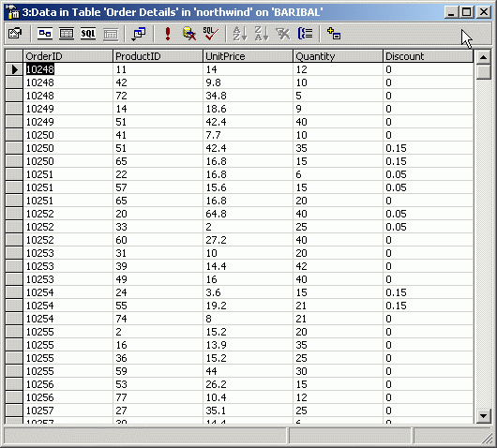The width and height of the screenshot is (497, 448).
Task: Click ProductID cell 72
Action: 158,96
